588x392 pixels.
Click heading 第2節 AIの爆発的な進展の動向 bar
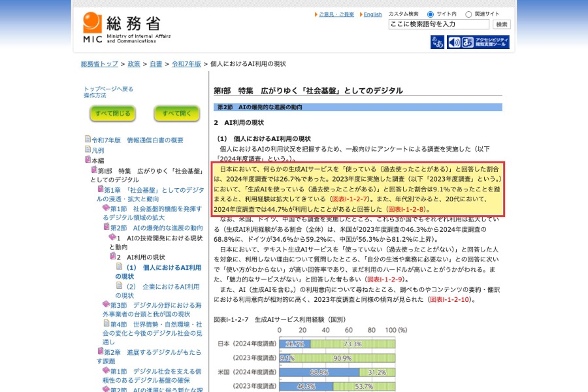(x=358, y=107)
